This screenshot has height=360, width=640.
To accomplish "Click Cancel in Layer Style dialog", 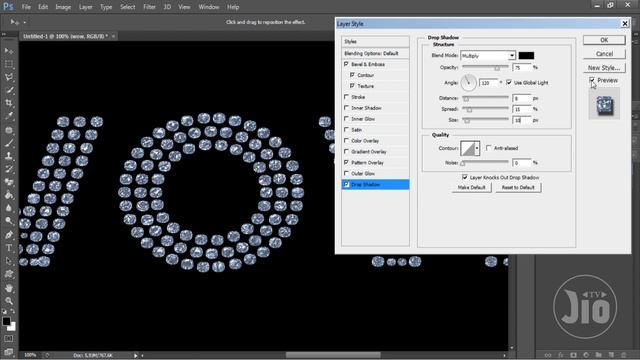I will click(x=604, y=54).
